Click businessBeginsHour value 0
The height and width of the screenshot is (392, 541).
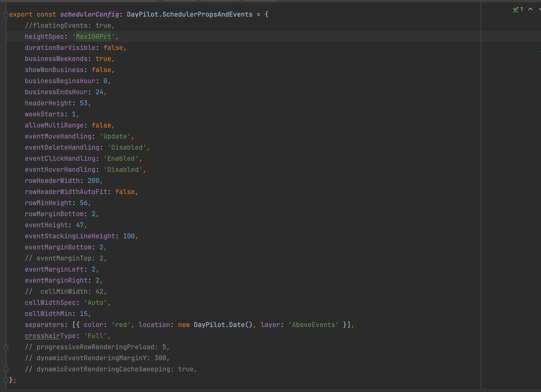[x=105, y=81]
